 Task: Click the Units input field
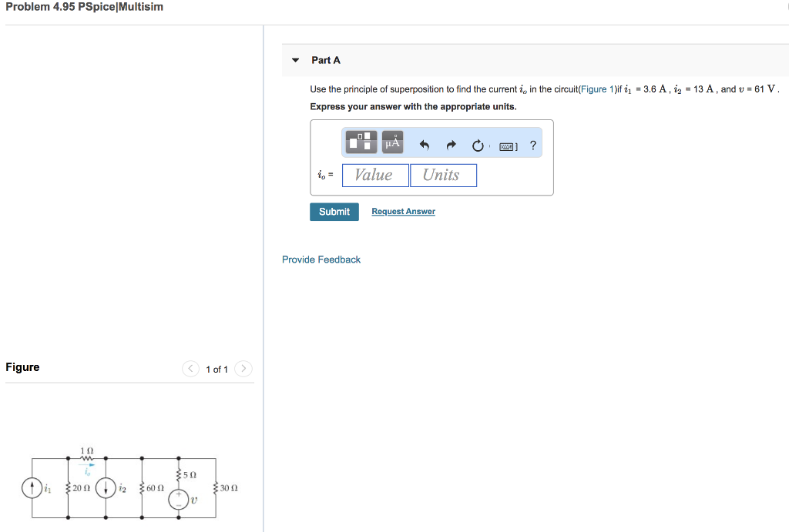coord(443,175)
